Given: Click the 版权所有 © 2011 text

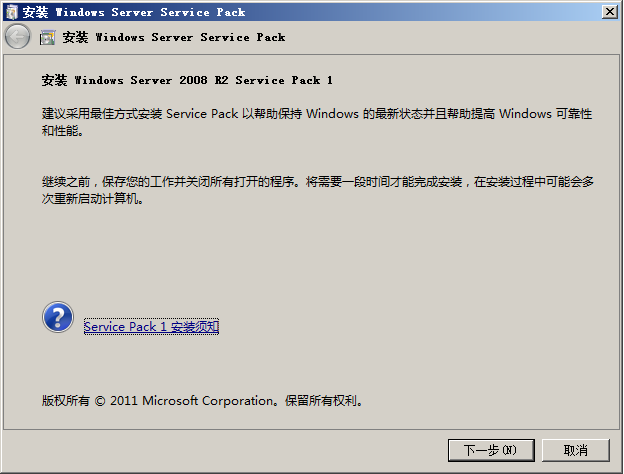Looking at the screenshot, I should coord(90,401).
